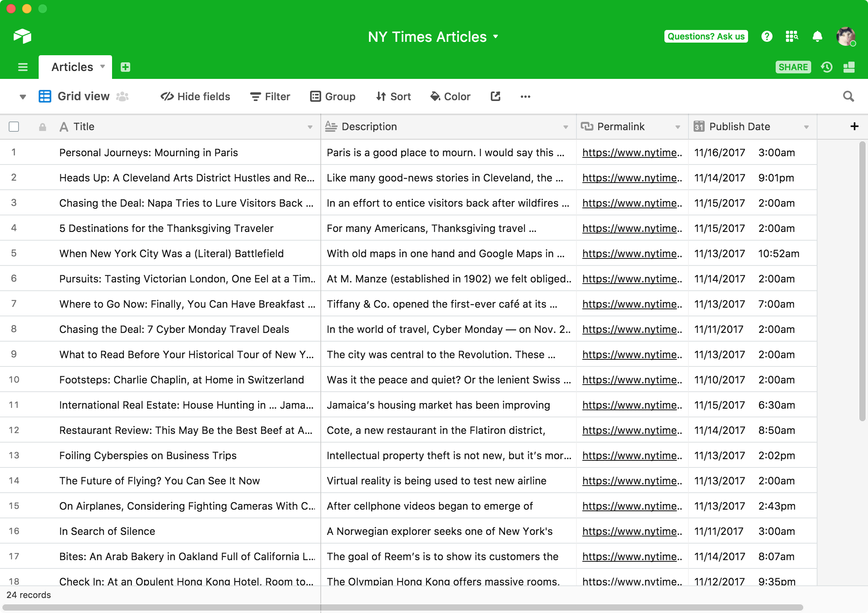Expand the views sidebar toggle arrow
This screenshot has width=868, height=613.
23,97
